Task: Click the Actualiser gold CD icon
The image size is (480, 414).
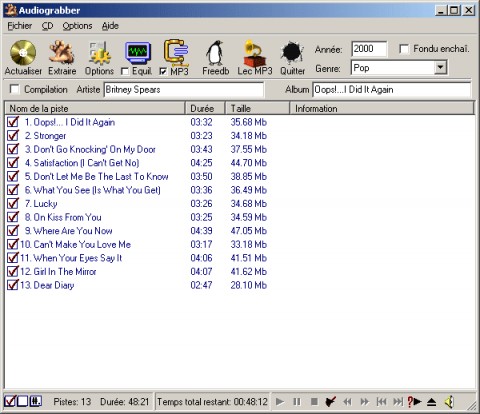Action: (x=23, y=52)
